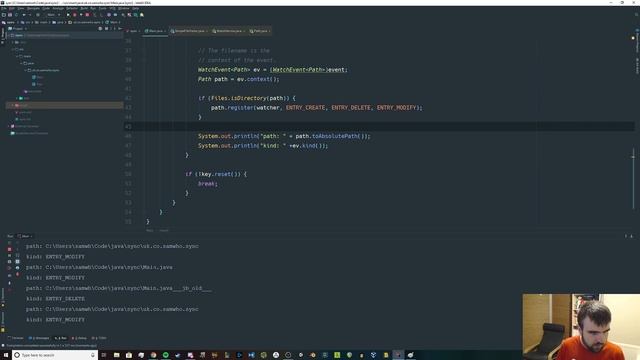Viewport: 640px width, 360px height.
Task: Stop the running process in Run panel
Action: click(x=9, y=249)
